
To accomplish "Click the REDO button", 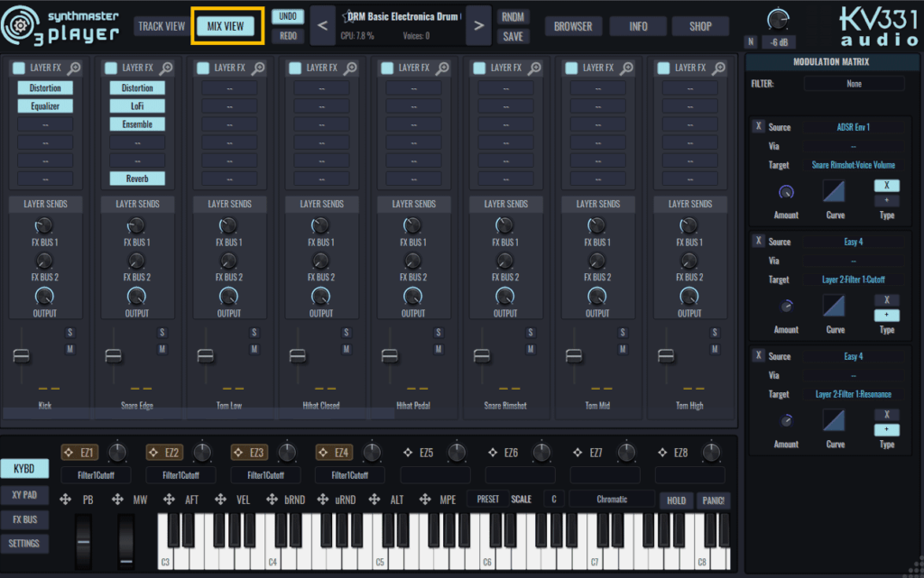I will 288,36.
